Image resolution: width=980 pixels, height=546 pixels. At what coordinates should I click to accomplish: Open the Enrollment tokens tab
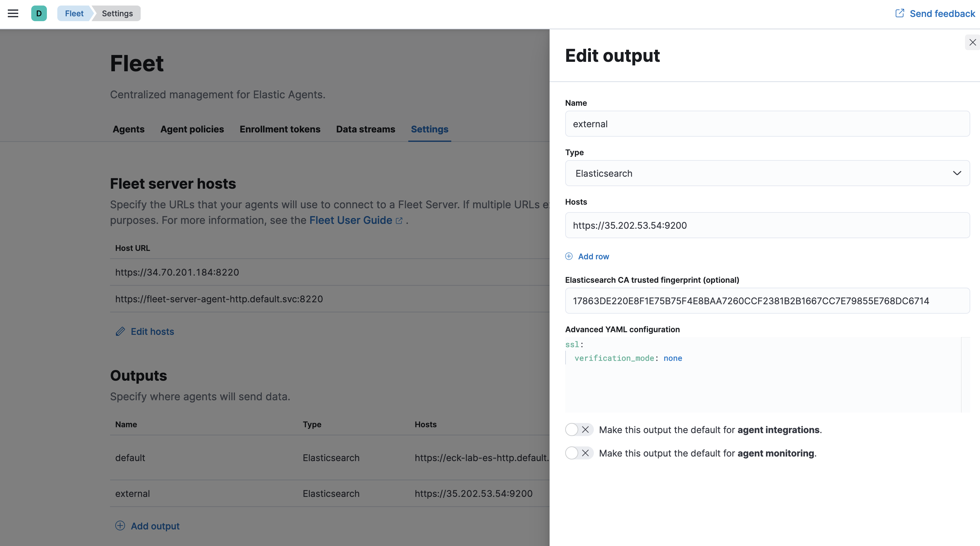(x=280, y=129)
